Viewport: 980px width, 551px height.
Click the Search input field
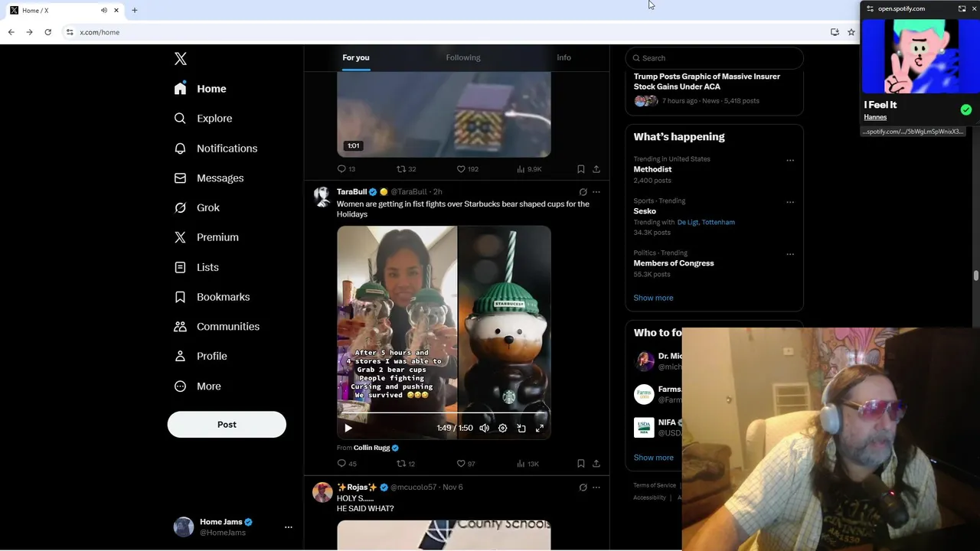tap(714, 58)
